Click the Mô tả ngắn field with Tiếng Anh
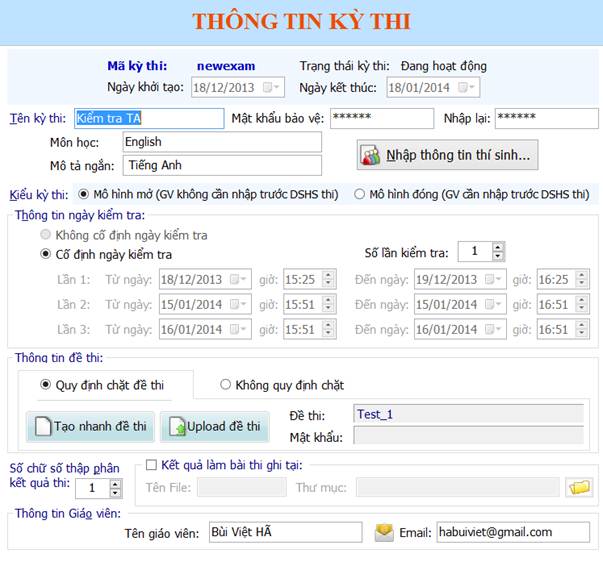The width and height of the screenshot is (603, 562). [x=222, y=165]
